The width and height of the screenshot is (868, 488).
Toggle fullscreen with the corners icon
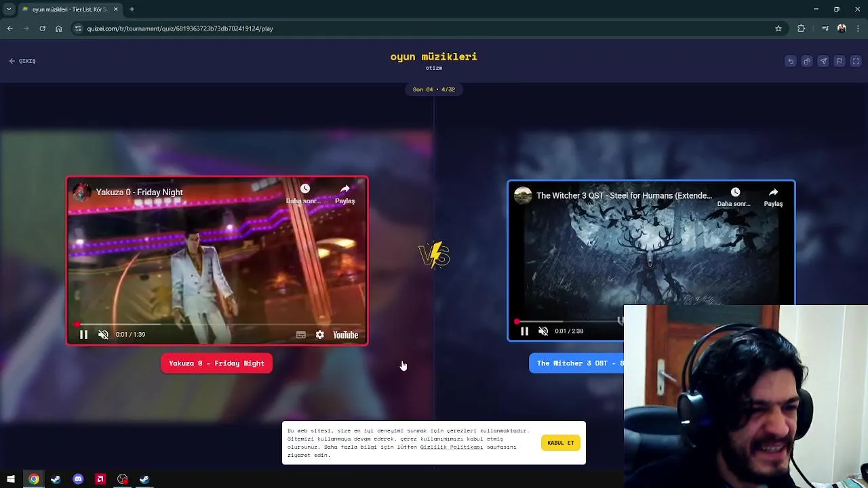[x=856, y=61]
